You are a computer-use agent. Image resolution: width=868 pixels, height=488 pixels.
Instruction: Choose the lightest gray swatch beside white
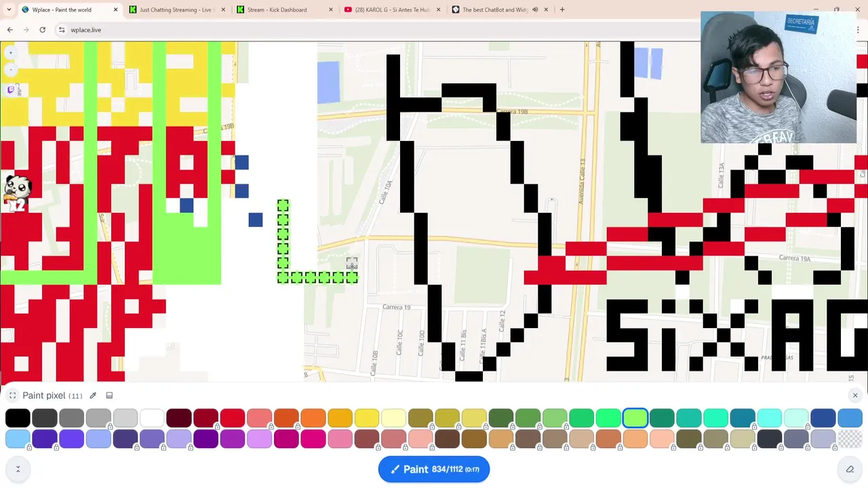125,418
